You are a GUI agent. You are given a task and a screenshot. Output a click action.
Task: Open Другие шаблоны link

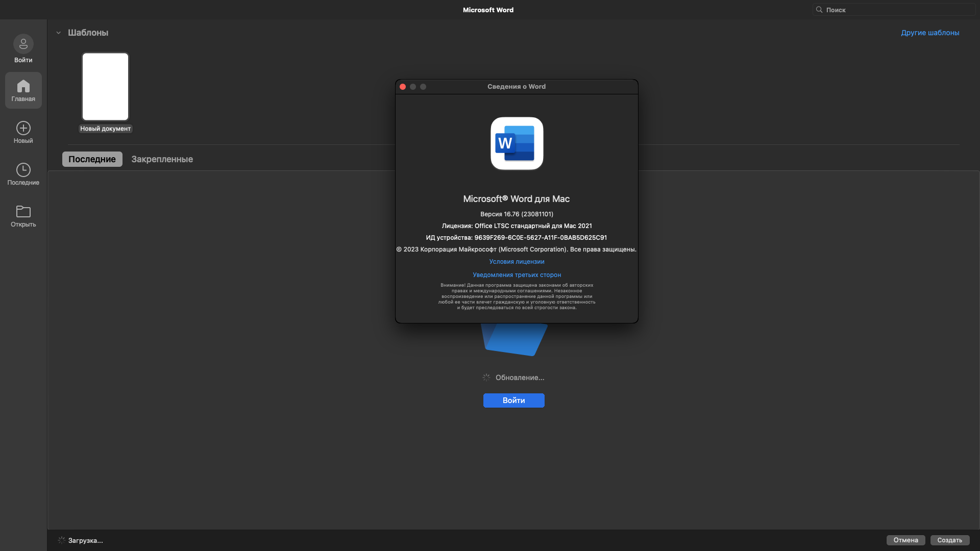pyautogui.click(x=930, y=33)
